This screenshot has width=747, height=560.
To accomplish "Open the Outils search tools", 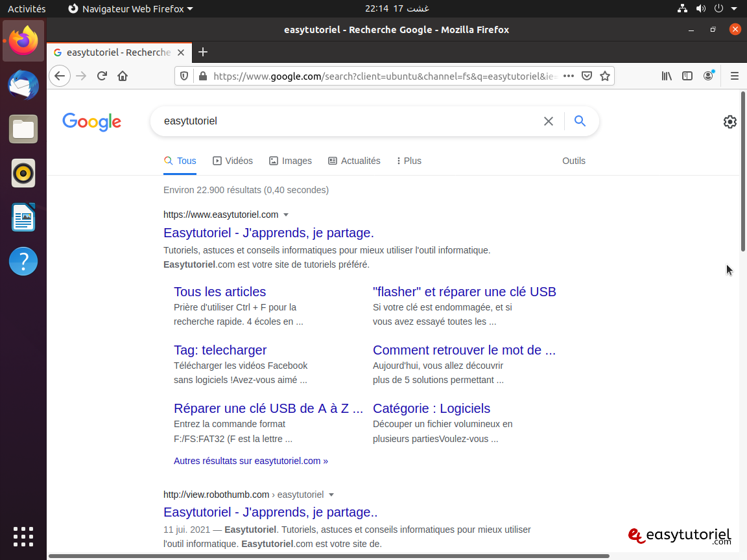I will 574,161.
